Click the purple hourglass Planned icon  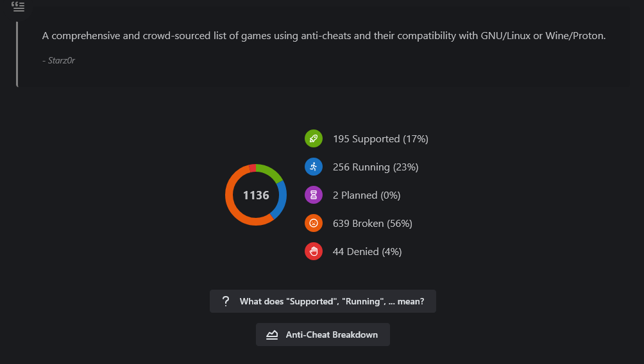[314, 195]
